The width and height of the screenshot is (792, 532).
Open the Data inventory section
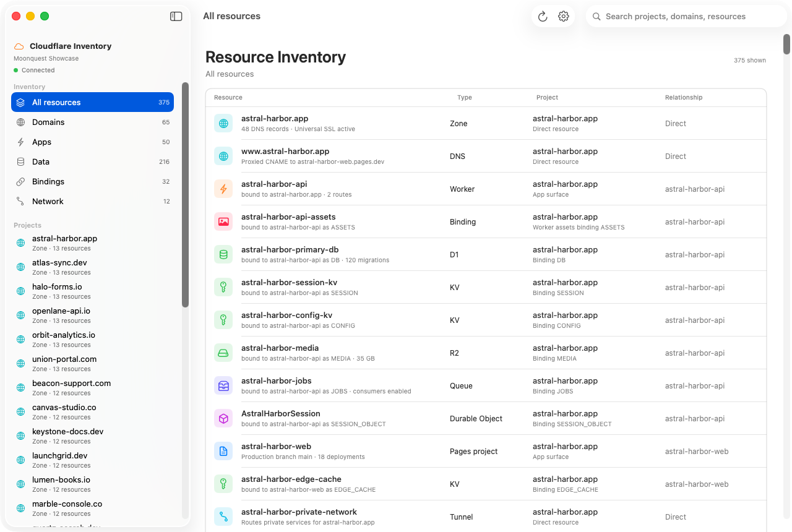click(x=92, y=161)
